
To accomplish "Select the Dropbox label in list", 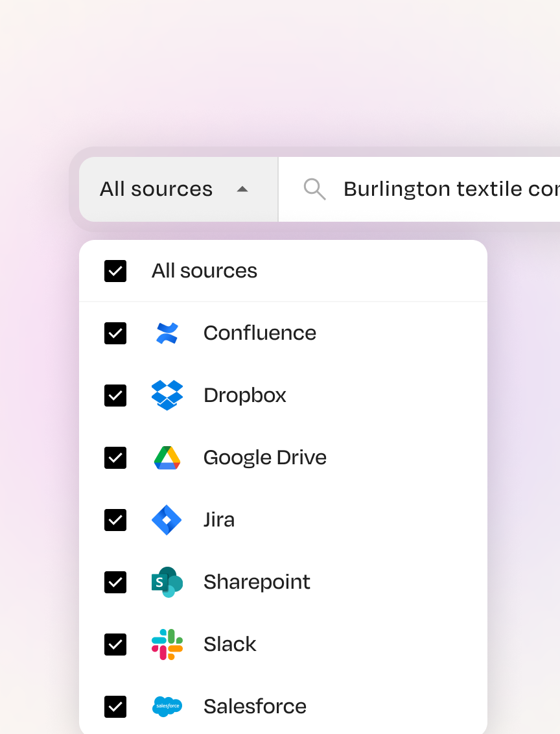I will click(245, 396).
